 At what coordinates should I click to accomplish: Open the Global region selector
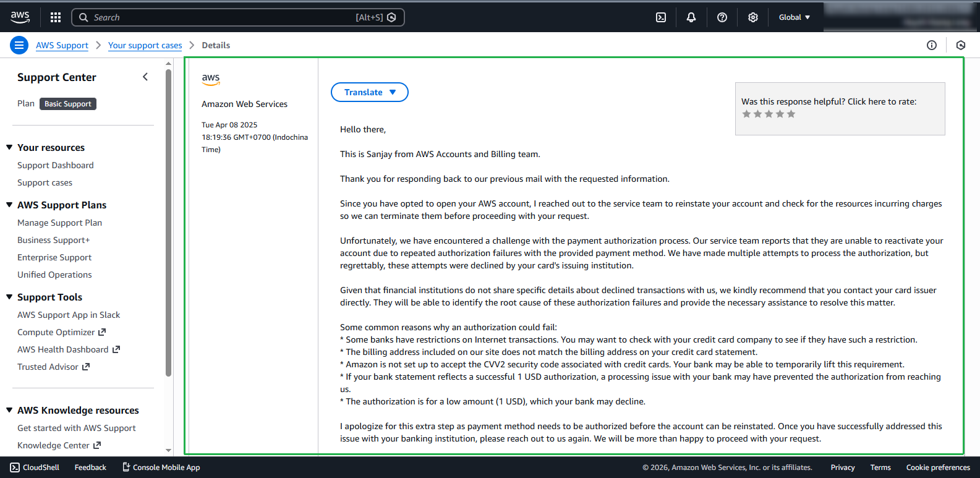795,17
